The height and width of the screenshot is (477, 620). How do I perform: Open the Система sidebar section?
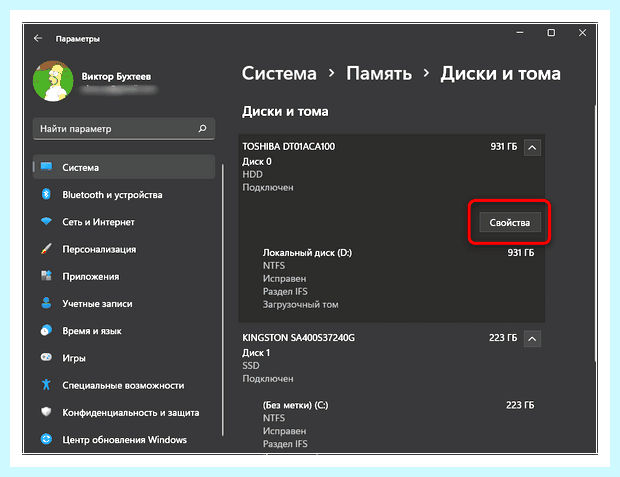click(124, 167)
